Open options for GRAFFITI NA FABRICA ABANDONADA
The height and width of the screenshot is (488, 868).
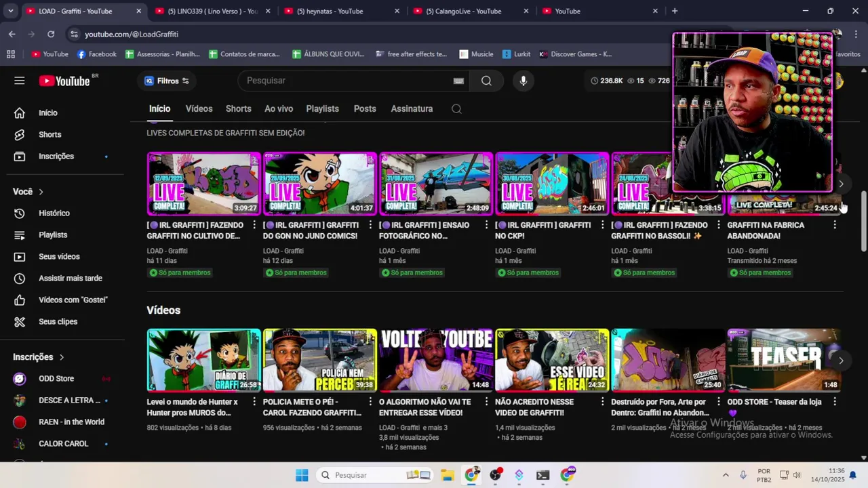point(834,225)
